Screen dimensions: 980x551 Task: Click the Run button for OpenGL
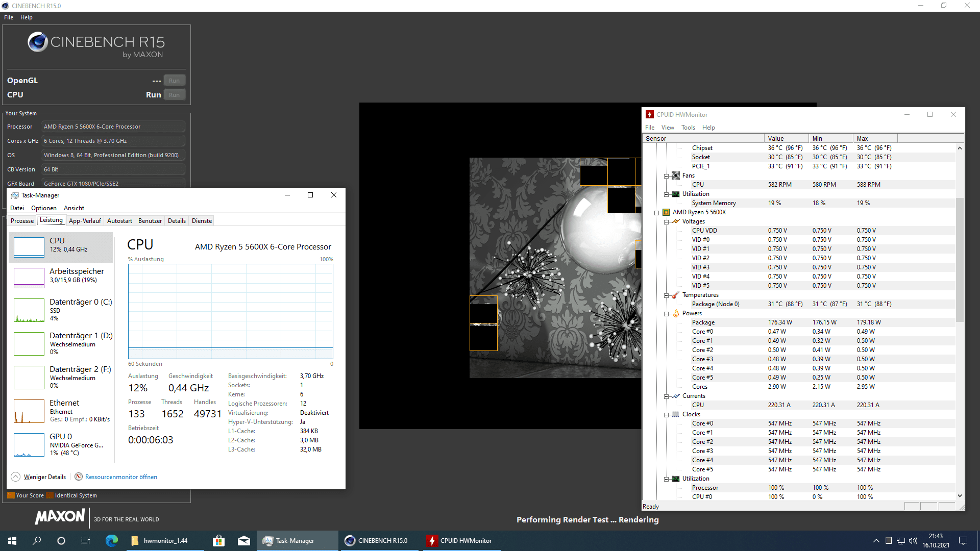(174, 81)
